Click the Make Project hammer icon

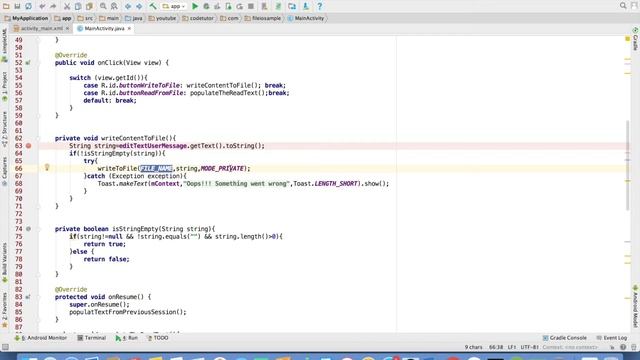[153, 6]
